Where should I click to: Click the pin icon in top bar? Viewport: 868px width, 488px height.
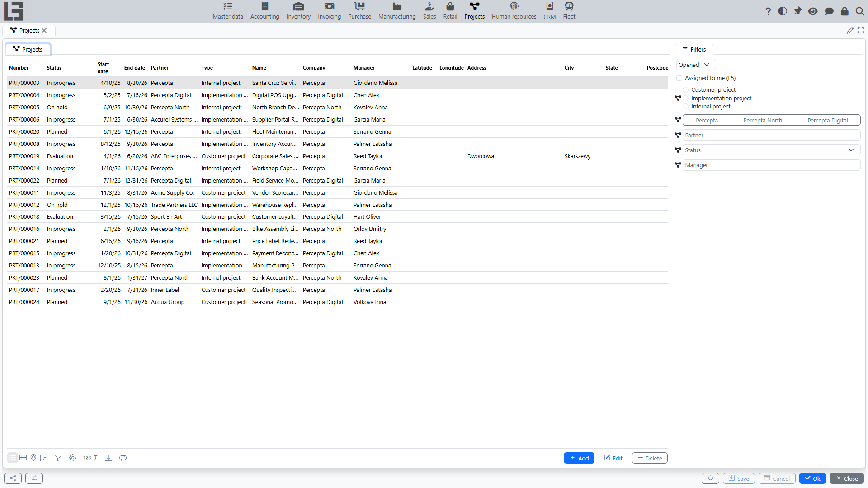point(798,11)
